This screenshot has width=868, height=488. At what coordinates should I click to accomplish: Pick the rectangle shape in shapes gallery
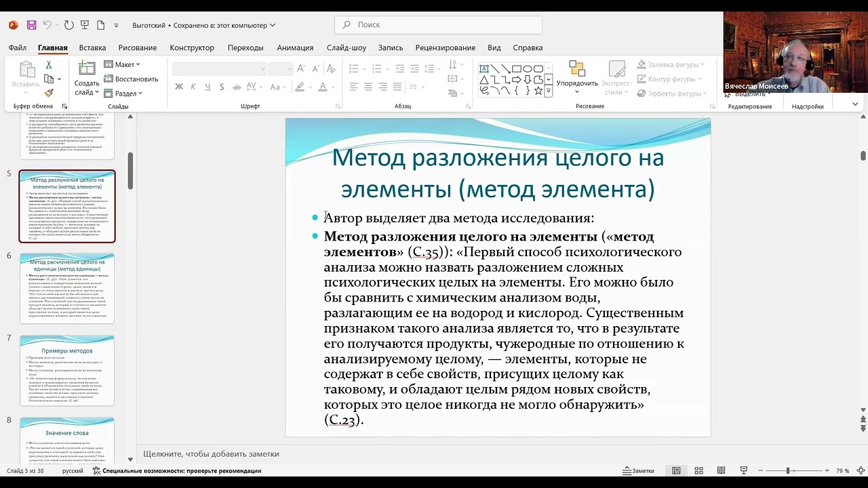[517, 68]
